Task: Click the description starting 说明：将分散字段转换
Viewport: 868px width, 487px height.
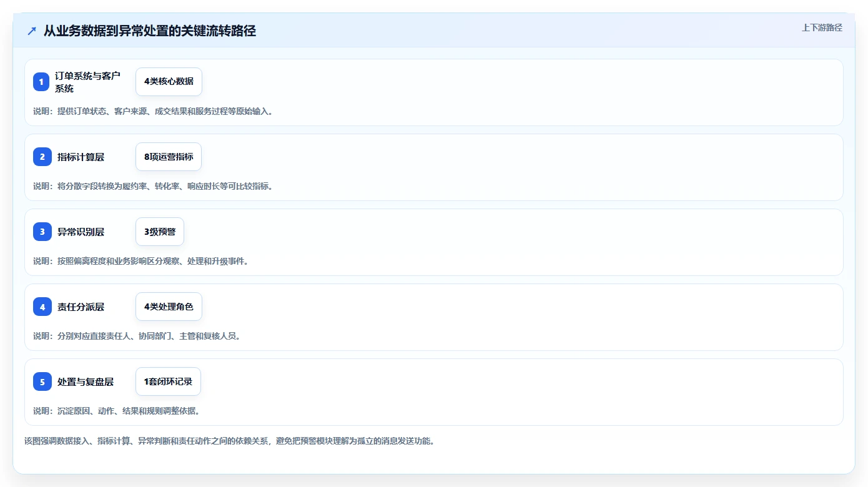Action: pyautogui.click(x=153, y=186)
